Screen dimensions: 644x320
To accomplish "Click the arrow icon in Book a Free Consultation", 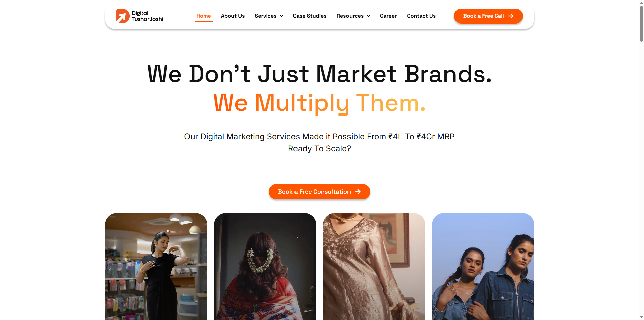I will (358, 192).
